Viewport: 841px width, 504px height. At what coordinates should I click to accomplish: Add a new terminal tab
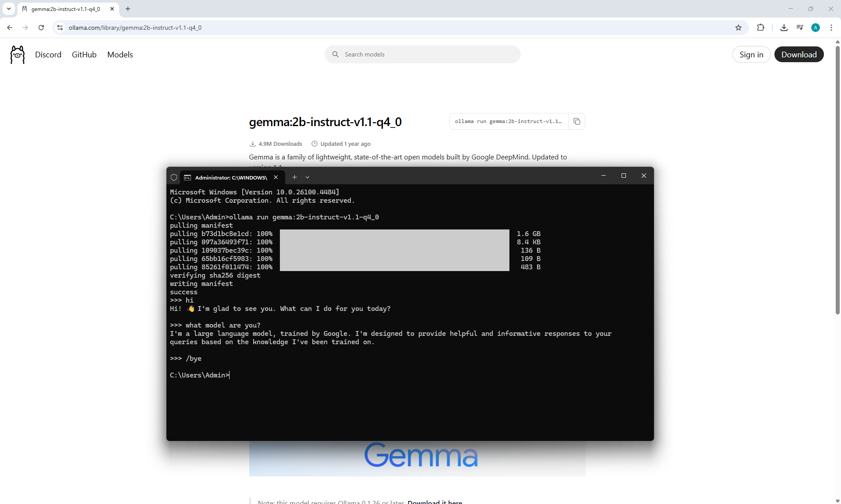294,177
